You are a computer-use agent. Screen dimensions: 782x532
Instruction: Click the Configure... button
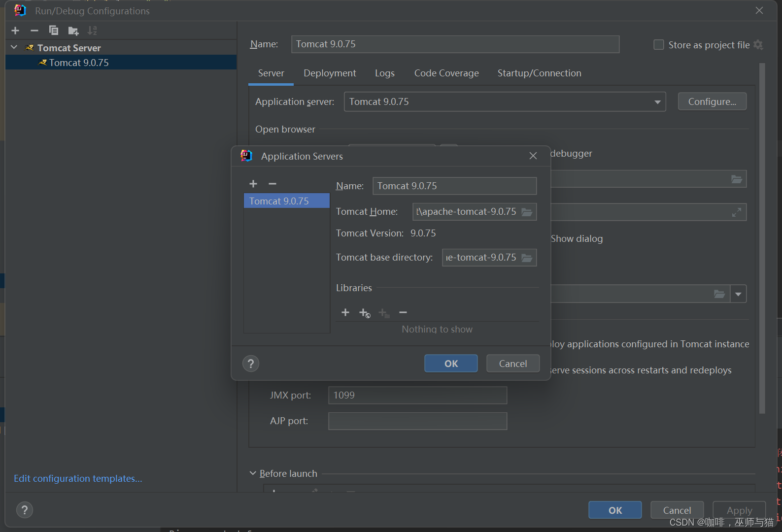pos(712,101)
